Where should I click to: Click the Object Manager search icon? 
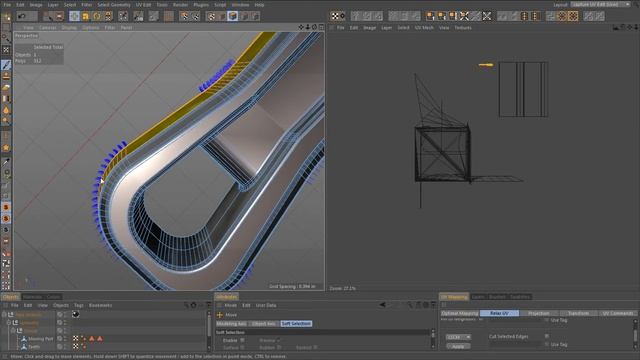click(186, 305)
